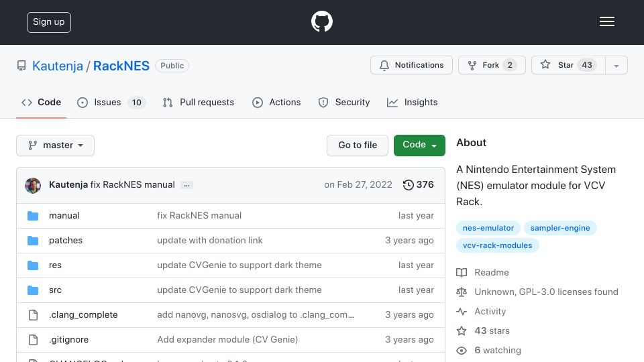Click the patches folder icon
Screen dimensions: 644x362
click(33, 241)
